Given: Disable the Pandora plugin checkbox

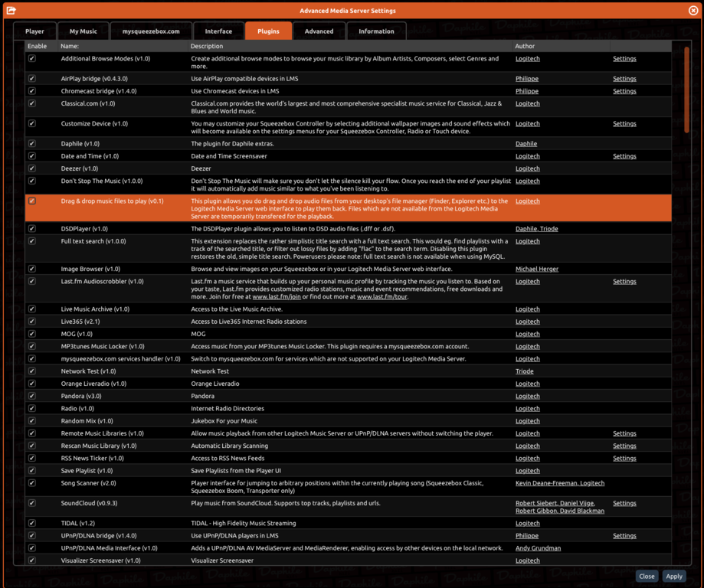Looking at the screenshot, I should [x=32, y=396].
